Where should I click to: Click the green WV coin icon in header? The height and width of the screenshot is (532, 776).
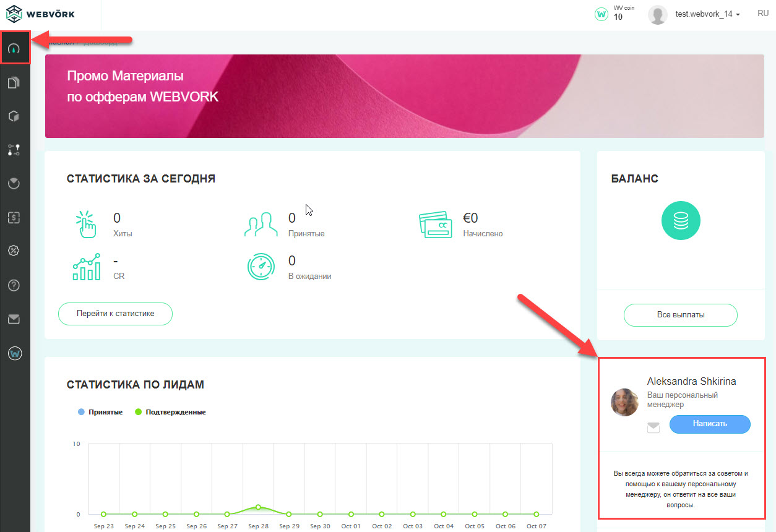601,14
